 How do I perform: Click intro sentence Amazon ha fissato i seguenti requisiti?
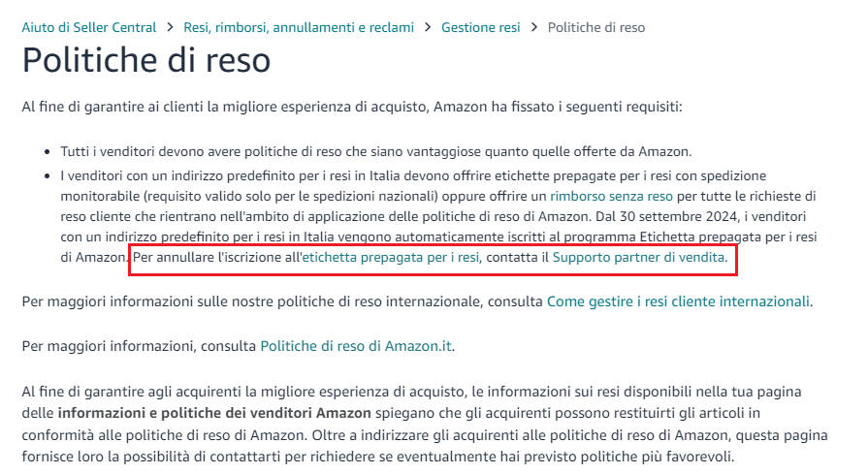point(558,107)
